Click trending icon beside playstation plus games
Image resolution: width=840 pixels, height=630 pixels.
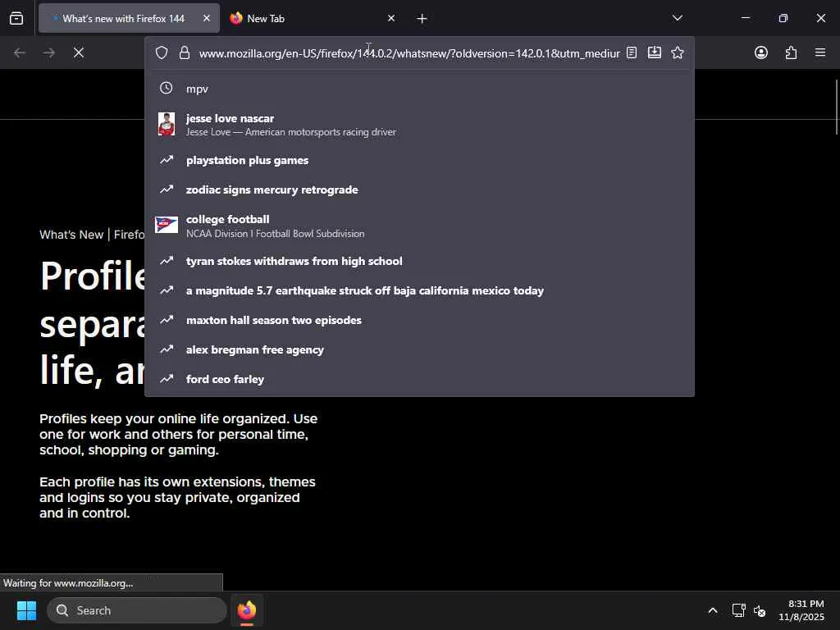[167, 160]
